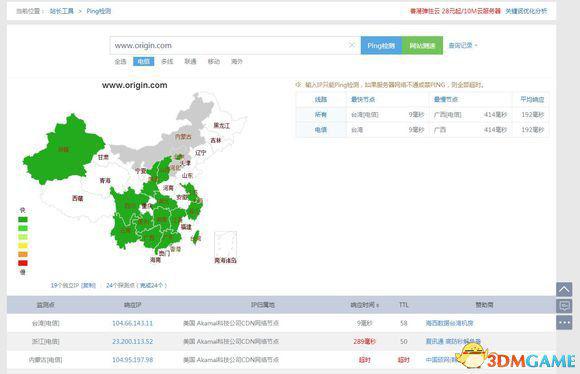Open the Ping检测 breadcrumb link
The width and height of the screenshot is (580, 374).
tap(99, 11)
